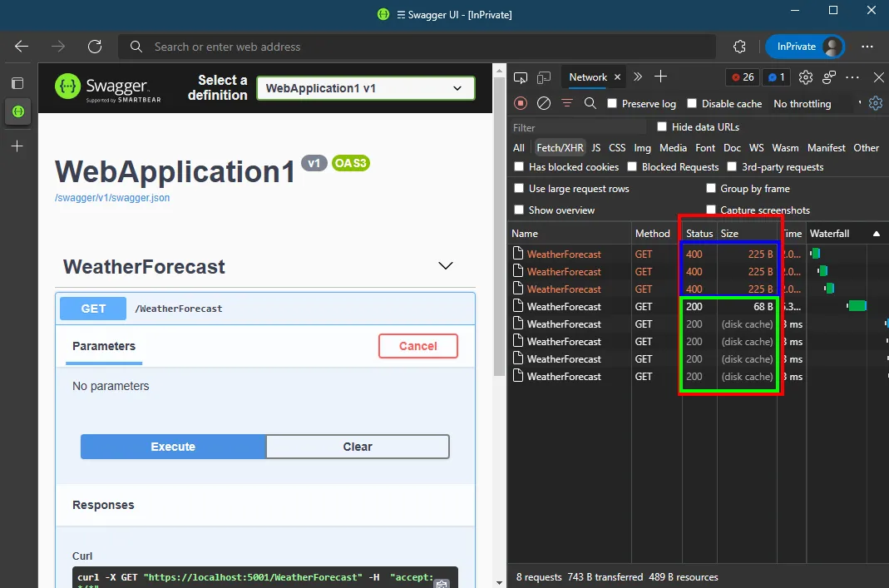Image resolution: width=889 pixels, height=588 pixels.
Task: Open the DevTools feedback icon
Action: pyautogui.click(x=829, y=77)
